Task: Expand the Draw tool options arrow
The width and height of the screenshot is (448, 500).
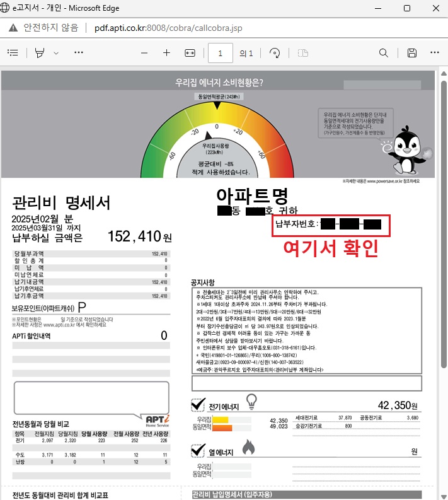Action: 56,53
